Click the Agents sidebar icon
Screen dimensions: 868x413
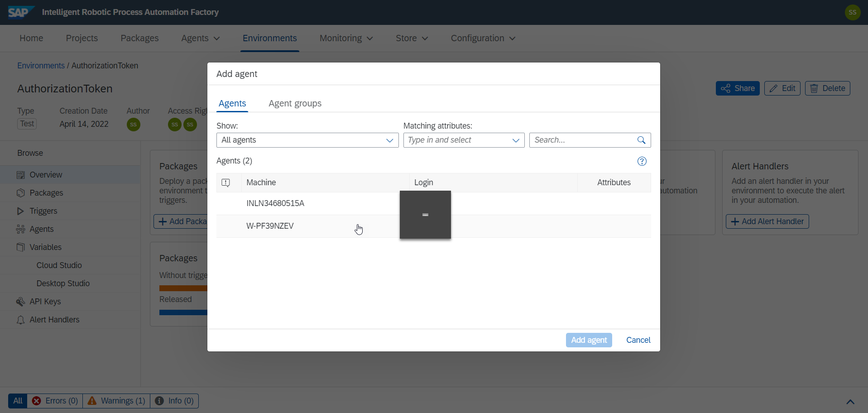(20, 229)
